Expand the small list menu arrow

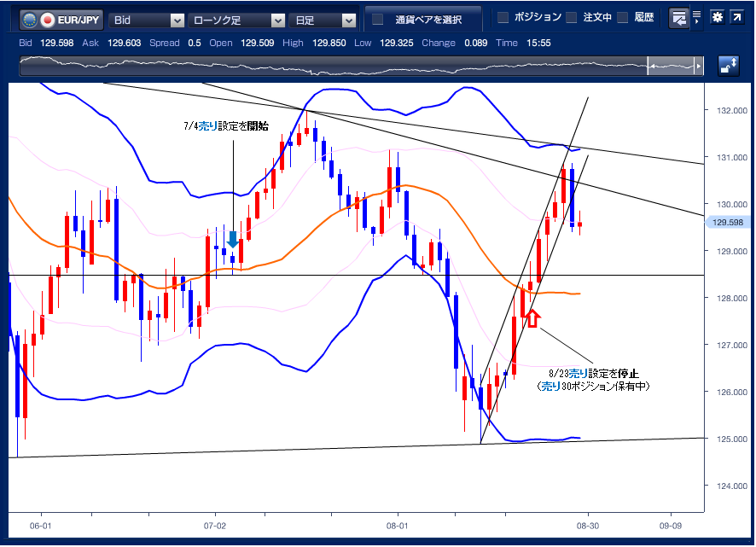(x=696, y=17)
